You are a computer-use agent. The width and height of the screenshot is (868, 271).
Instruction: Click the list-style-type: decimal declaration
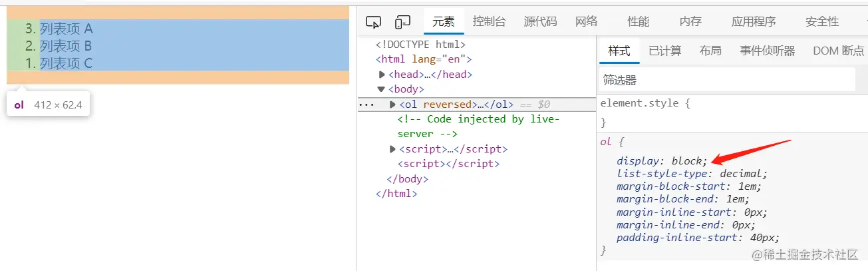click(x=692, y=174)
